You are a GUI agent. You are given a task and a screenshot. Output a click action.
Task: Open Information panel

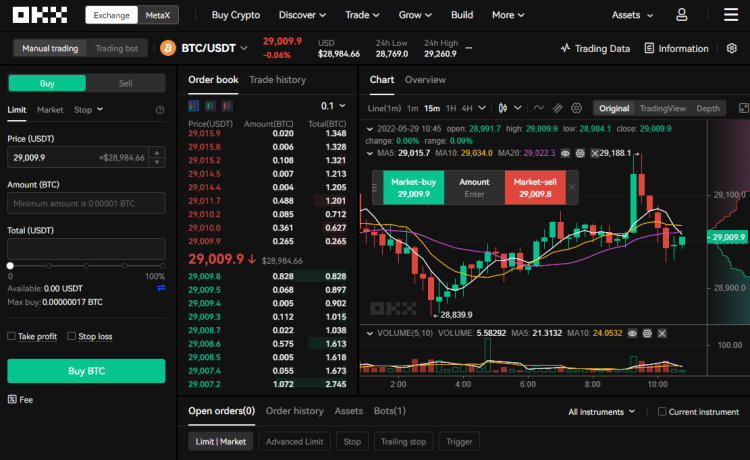[676, 48]
